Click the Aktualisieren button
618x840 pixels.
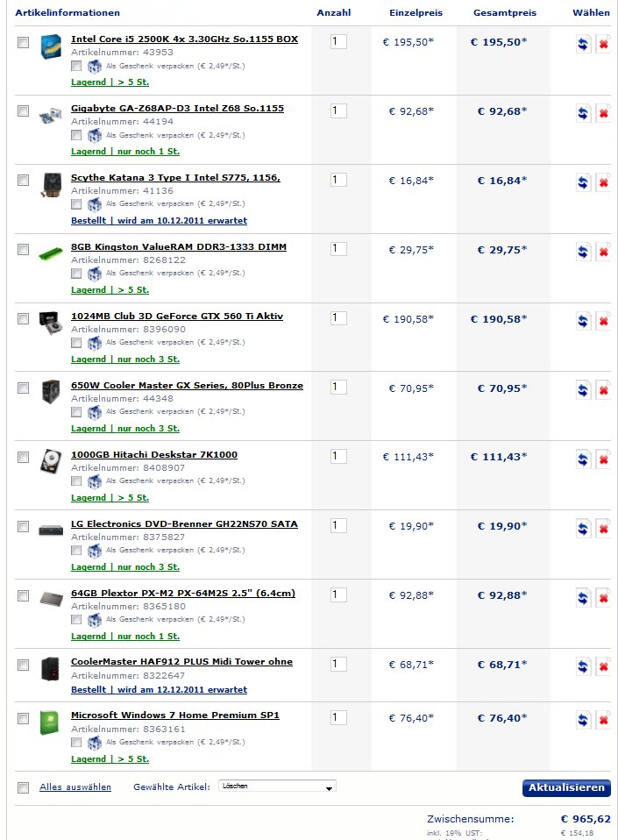point(566,787)
